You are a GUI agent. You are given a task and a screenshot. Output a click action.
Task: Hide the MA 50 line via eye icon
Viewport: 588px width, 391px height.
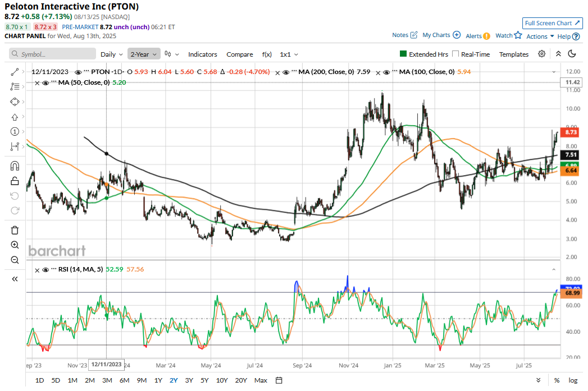coord(45,83)
